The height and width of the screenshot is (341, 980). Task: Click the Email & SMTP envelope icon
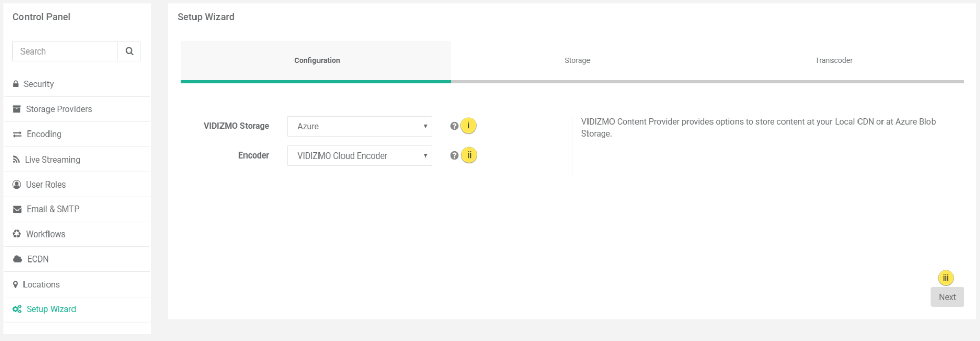pos(17,209)
